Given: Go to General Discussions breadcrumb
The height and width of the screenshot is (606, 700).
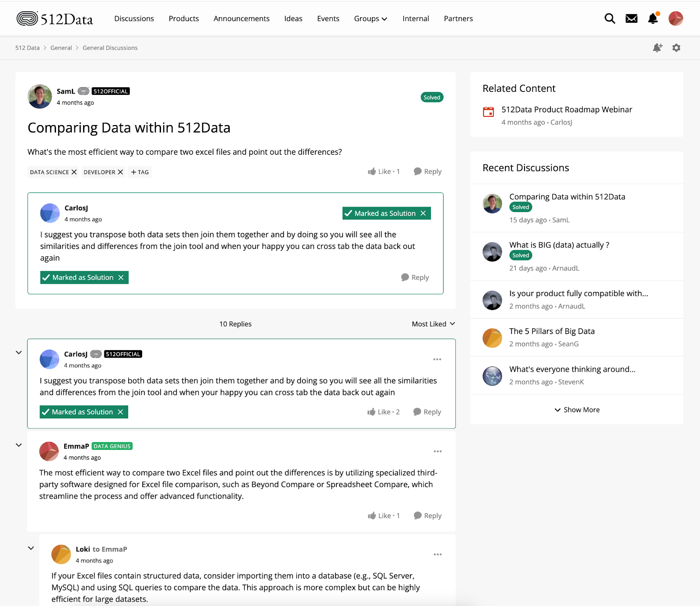Looking at the screenshot, I should tap(110, 48).
